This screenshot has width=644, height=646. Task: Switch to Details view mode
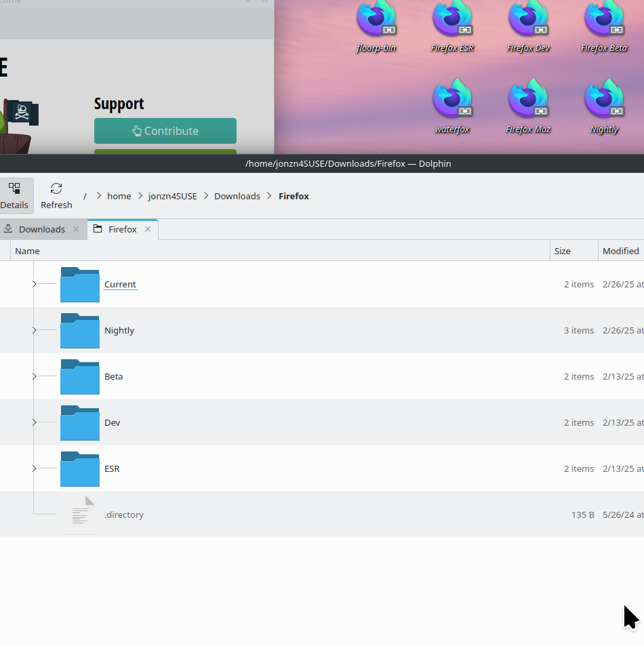click(14, 195)
